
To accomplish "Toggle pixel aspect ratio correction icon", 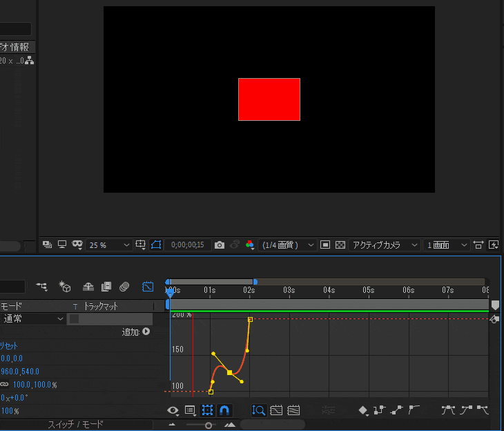I will (478, 245).
